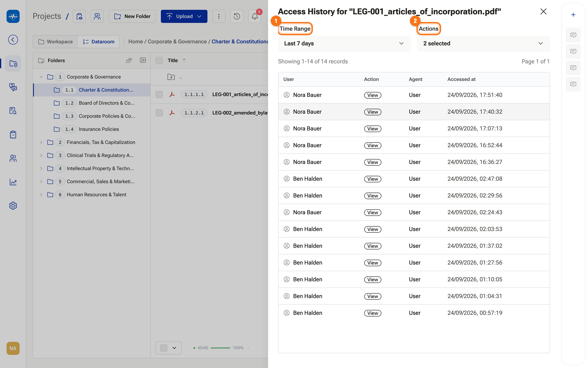Go up one folder level icon

(171, 77)
